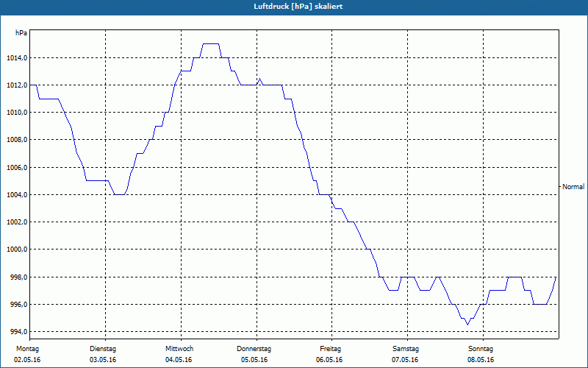The image size is (588, 368).
Task: Click the 998,0 axis value
Action: [x=18, y=277]
